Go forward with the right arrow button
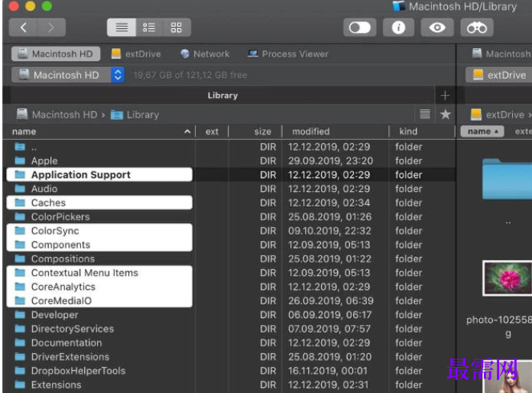The image size is (532, 393). (51, 28)
